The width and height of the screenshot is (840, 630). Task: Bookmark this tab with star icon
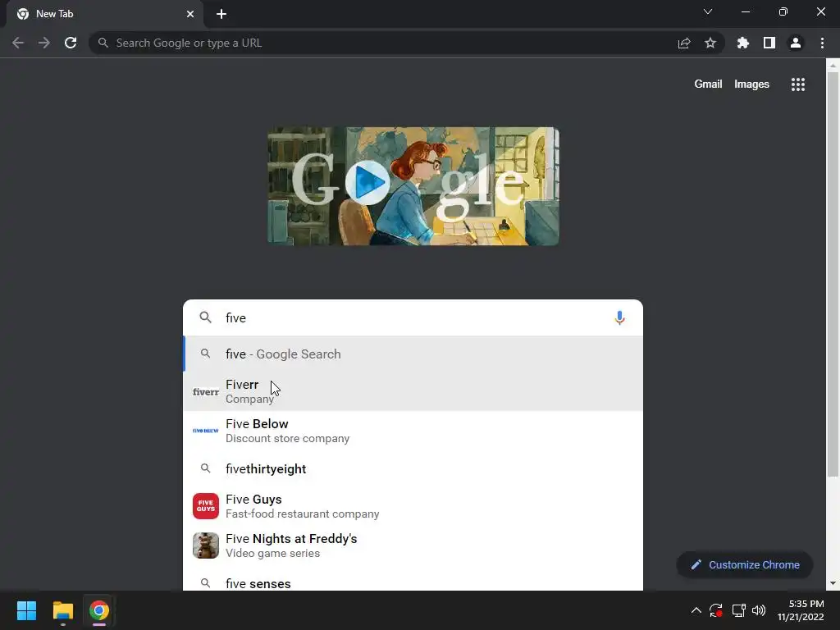(710, 43)
